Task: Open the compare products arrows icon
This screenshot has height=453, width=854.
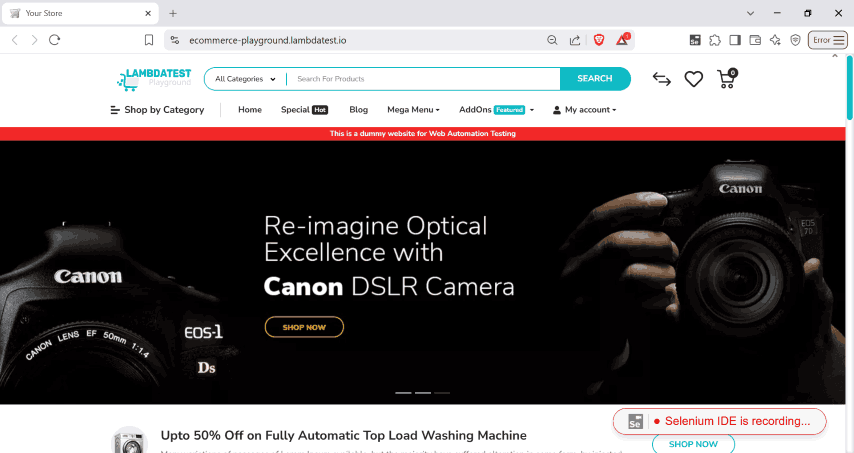Action: 661,79
